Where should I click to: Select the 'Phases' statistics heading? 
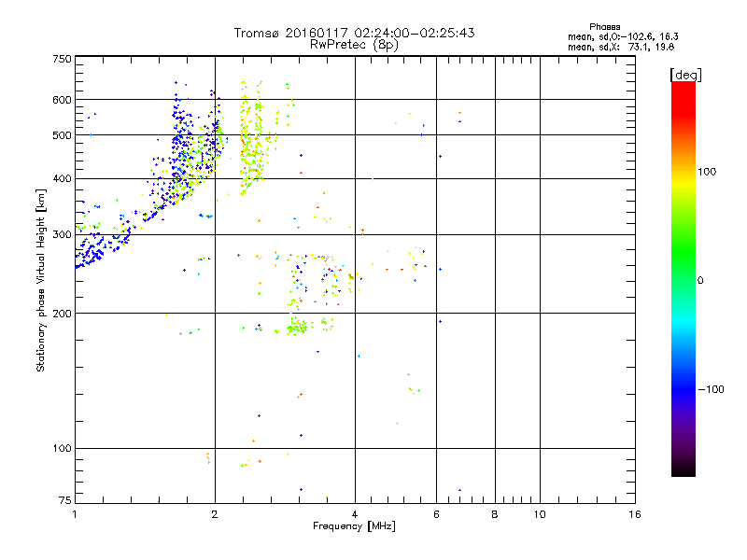604,27
